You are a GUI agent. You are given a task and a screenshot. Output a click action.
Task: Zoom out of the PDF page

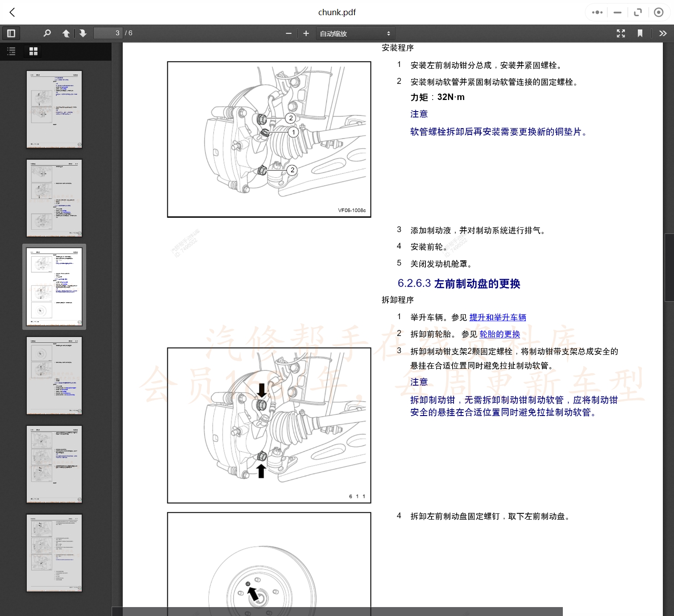pyautogui.click(x=289, y=33)
